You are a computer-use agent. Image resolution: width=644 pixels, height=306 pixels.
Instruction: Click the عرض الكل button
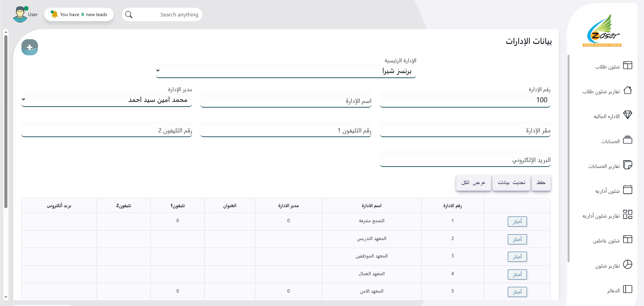pyautogui.click(x=473, y=183)
